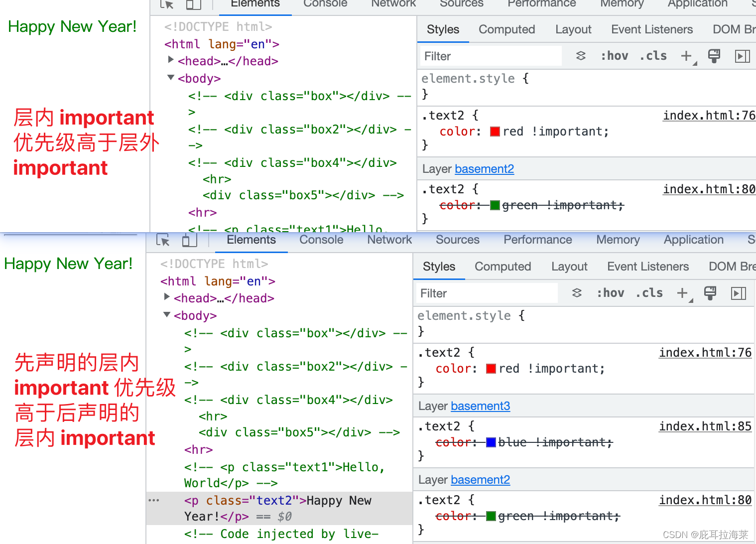
Task: Focus Filter field in lower Styles pane
Action: pyautogui.click(x=488, y=293)
